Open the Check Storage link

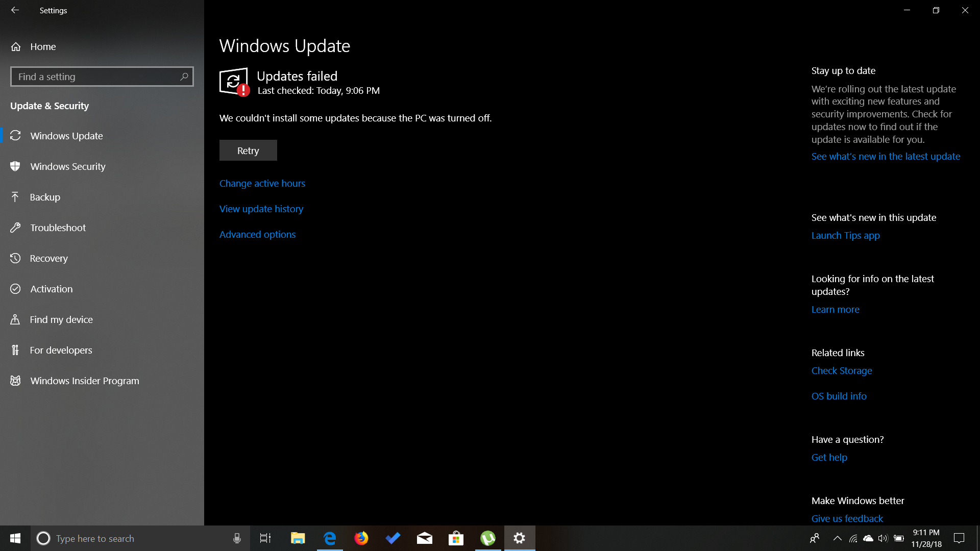[x=842, y=370]
